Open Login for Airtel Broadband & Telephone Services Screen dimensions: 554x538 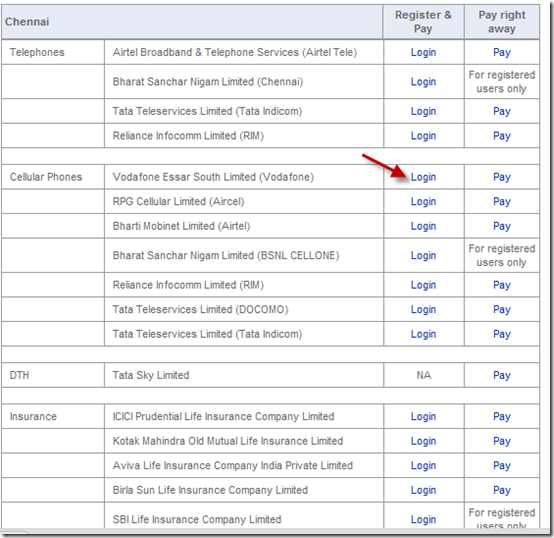click(x=423, y=52)
